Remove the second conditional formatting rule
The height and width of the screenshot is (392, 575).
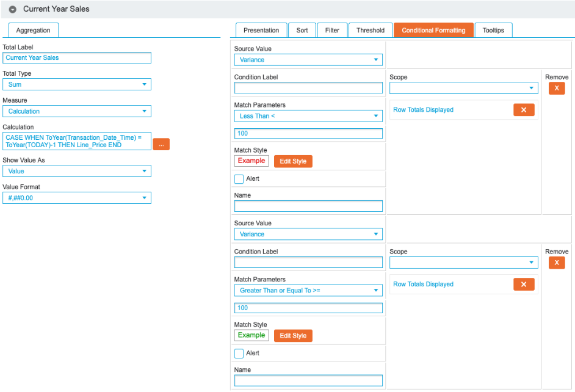(x=556, y=263)
